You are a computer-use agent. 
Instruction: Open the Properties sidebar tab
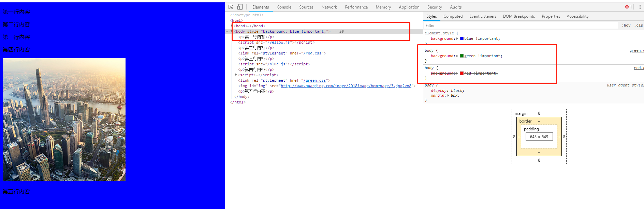tap(551, 16)
